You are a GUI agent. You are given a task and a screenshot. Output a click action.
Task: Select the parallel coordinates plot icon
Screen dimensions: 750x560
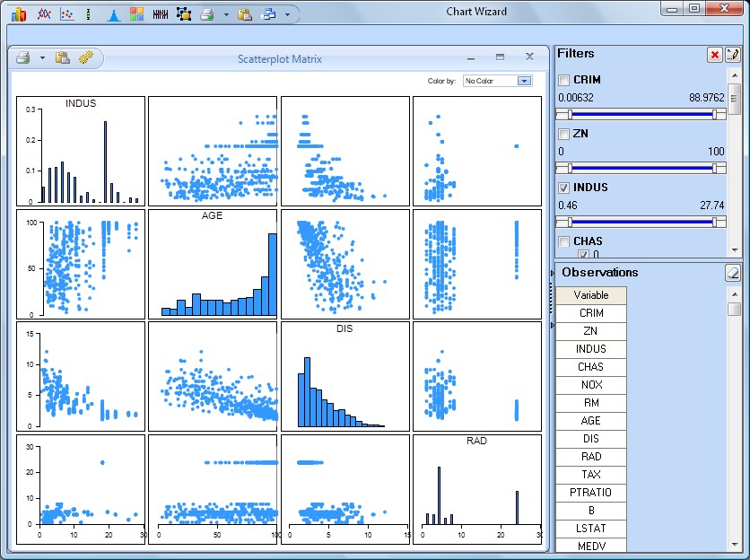click(160, 14)
